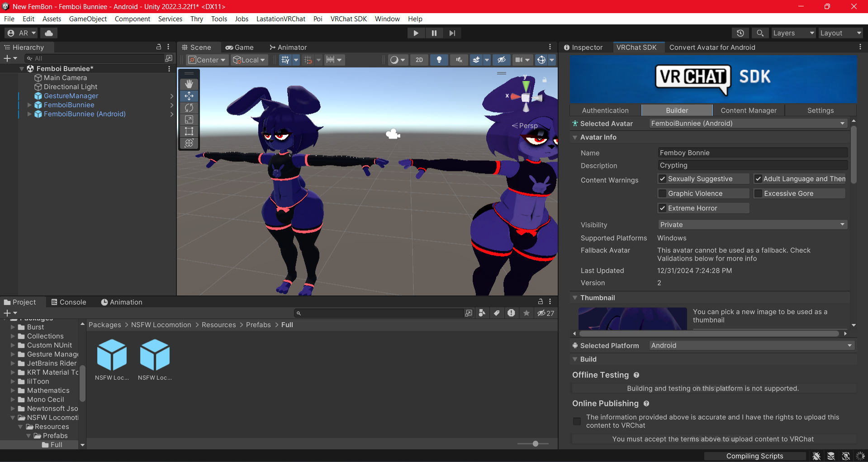Toggle Scene audio mute icon

pos(459,60)
